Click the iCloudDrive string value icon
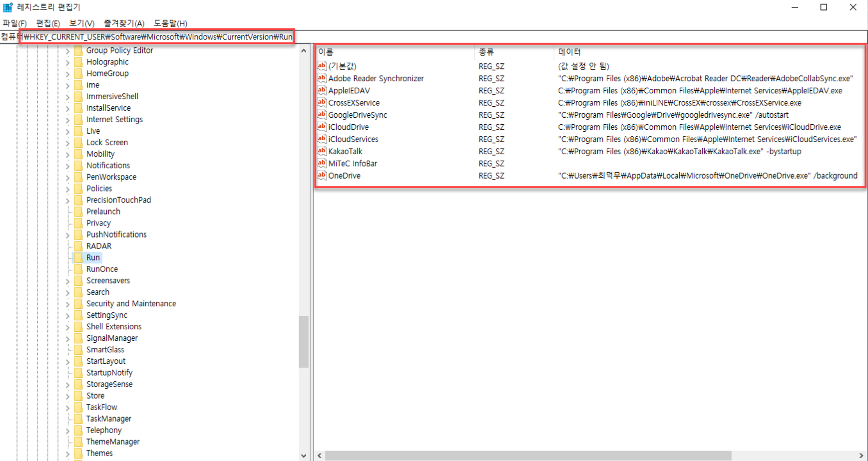868x461 pixels. click(x=322, y=127)
